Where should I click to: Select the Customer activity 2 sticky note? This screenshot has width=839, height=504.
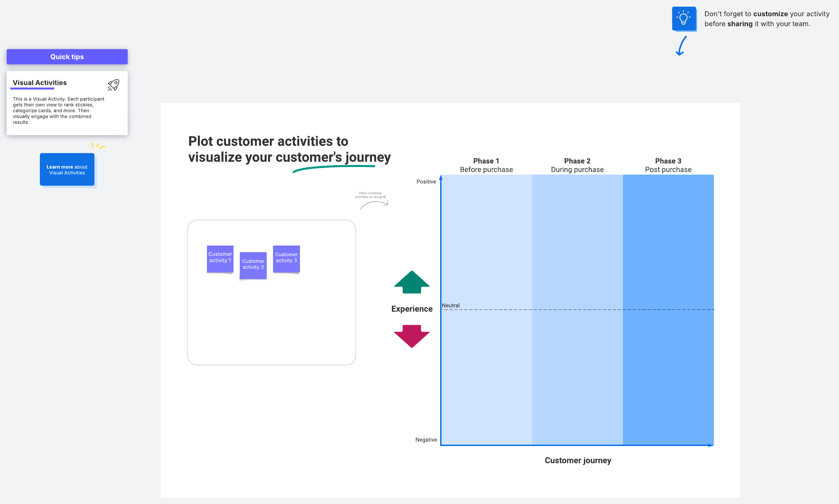click(x=253, y=265)
